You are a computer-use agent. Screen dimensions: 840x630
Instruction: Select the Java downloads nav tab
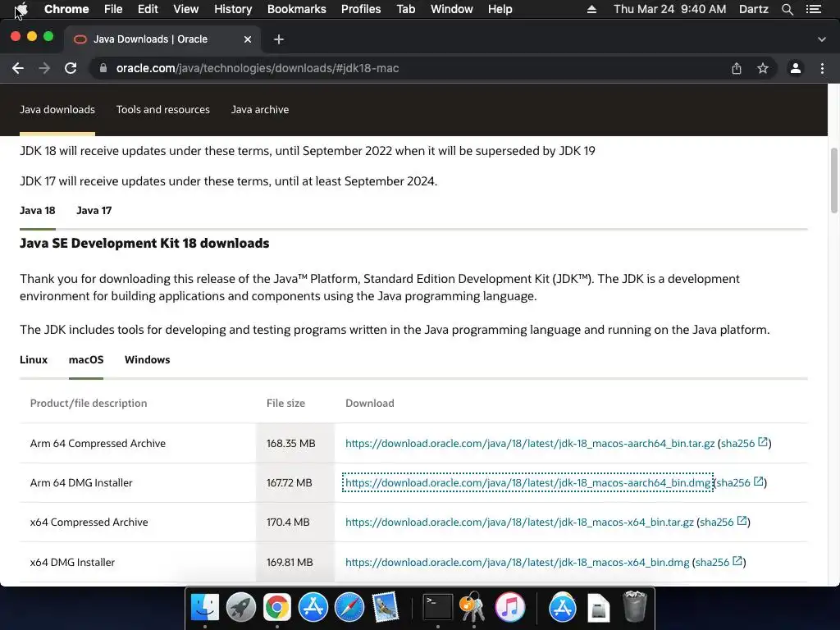[x=57, y=109]
